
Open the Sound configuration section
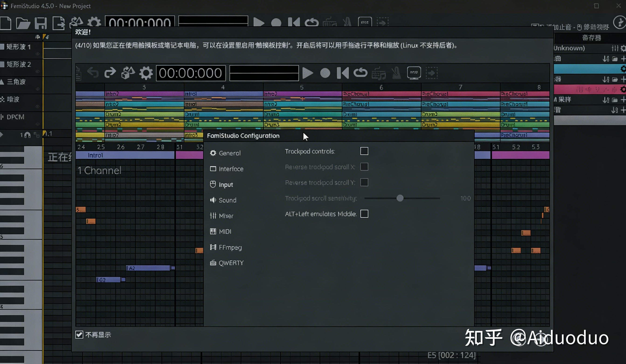point(223,200)
